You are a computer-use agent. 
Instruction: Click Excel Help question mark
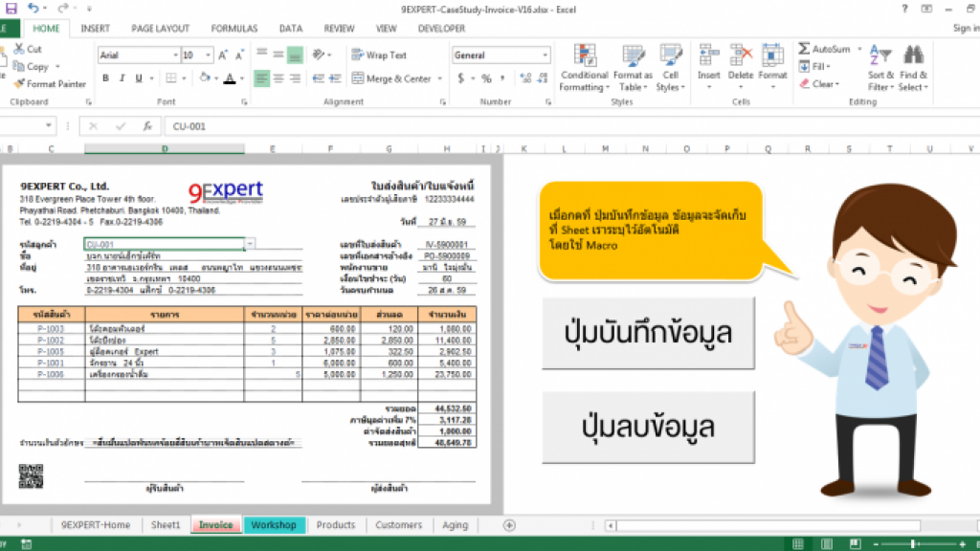click(x=904, y=9)
